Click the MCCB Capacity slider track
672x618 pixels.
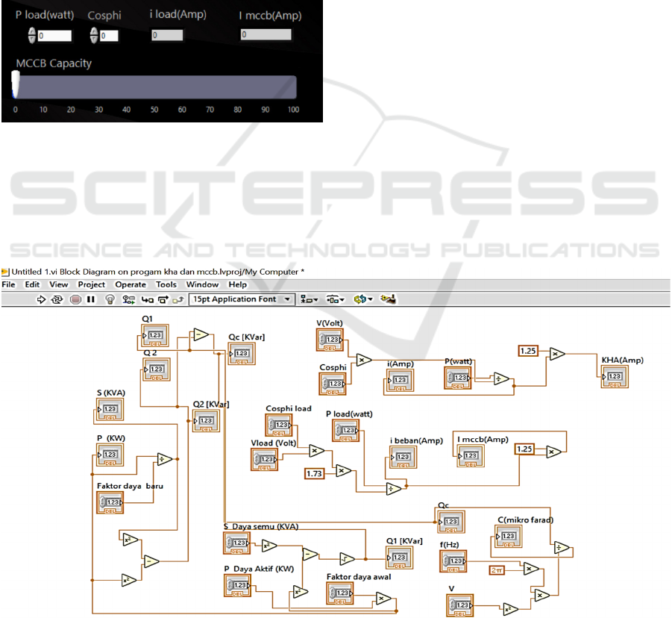tap(155, 87)
